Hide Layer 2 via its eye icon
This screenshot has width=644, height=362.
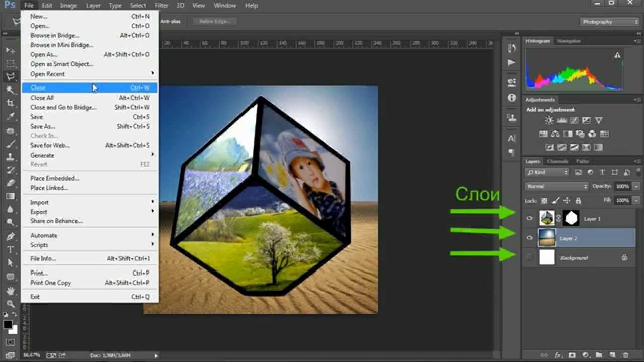(x=529, y=238)
